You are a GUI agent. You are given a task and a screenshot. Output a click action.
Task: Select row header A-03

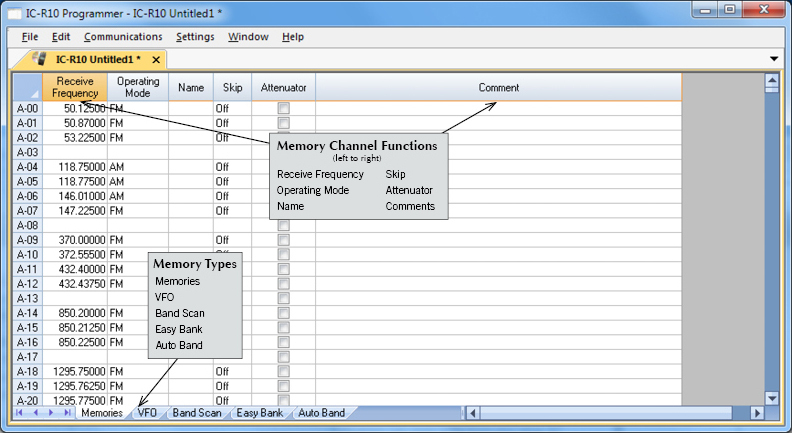pos(28,152)
